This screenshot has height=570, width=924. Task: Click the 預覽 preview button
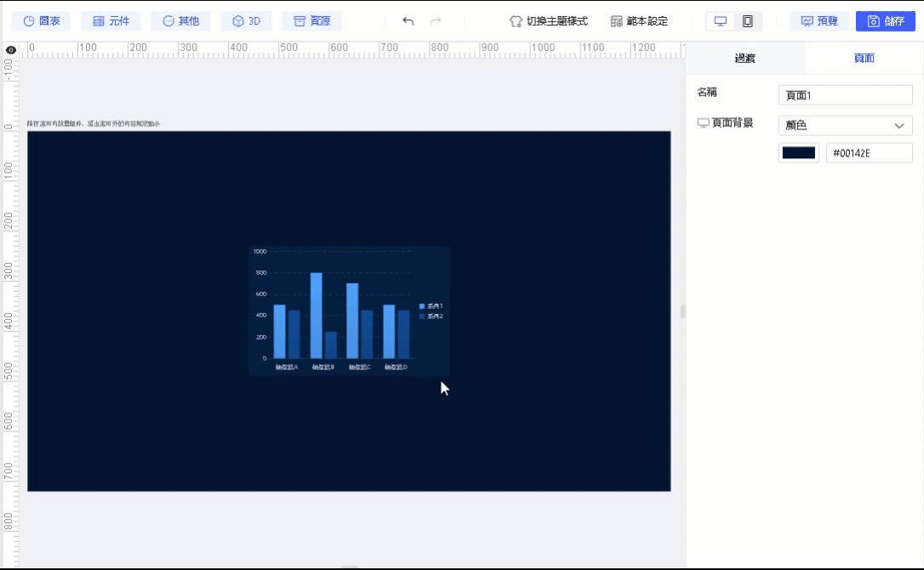pos(819,21)
